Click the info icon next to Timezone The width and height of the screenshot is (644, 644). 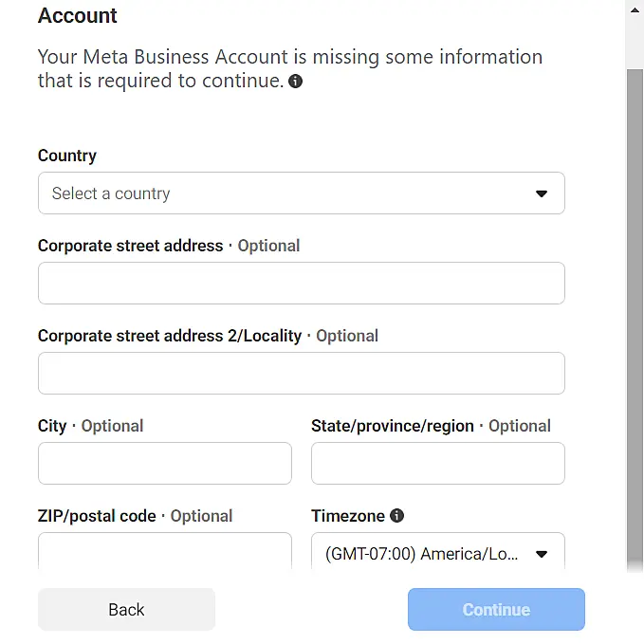[396, 516]
